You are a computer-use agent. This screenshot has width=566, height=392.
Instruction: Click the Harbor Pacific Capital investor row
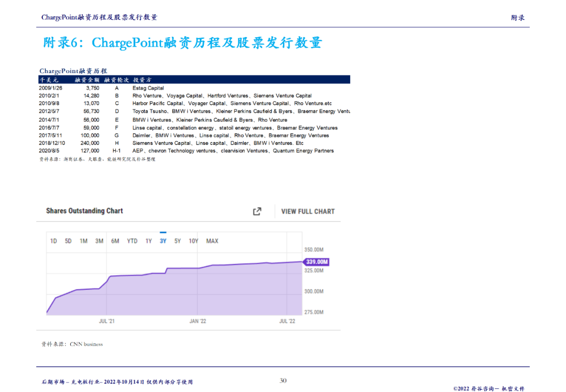pyautogui.click(x=232, y=103)
